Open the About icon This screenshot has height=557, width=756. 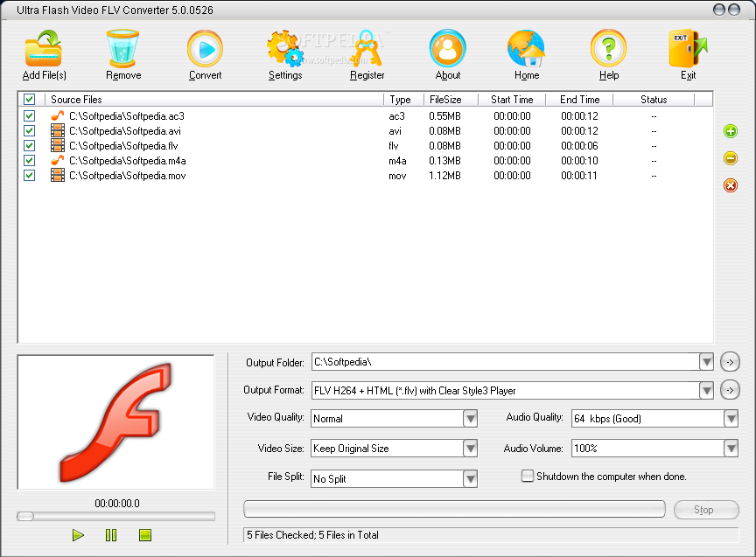pyautogui.click(x=447, y=48)
